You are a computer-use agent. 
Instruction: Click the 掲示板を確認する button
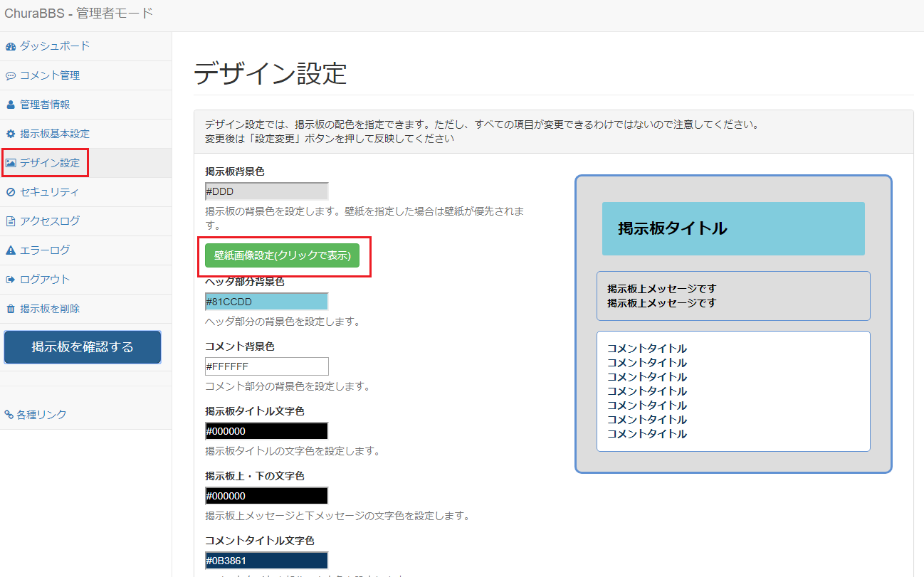83,347
